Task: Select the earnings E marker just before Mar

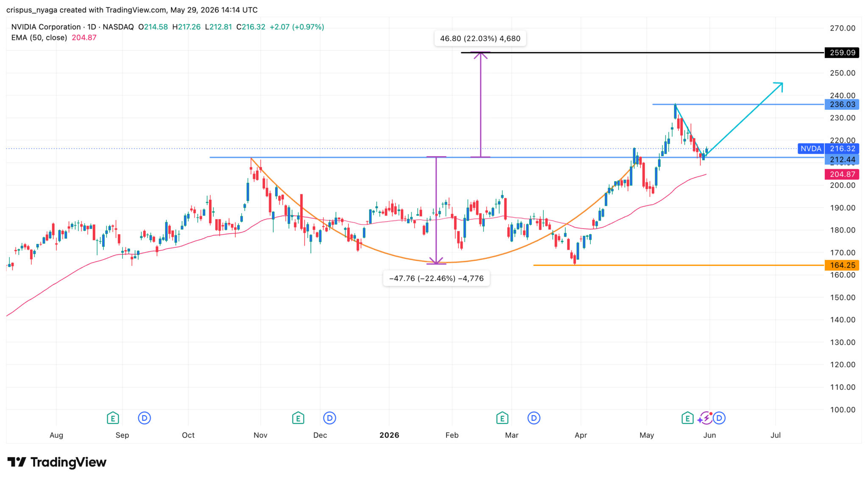Action: coord(502,418)
